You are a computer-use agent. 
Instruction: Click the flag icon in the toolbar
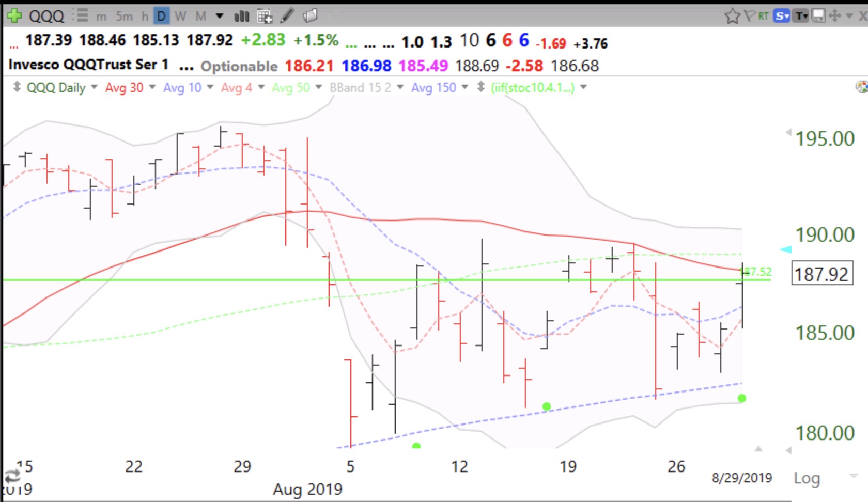(x=750, y=16)
